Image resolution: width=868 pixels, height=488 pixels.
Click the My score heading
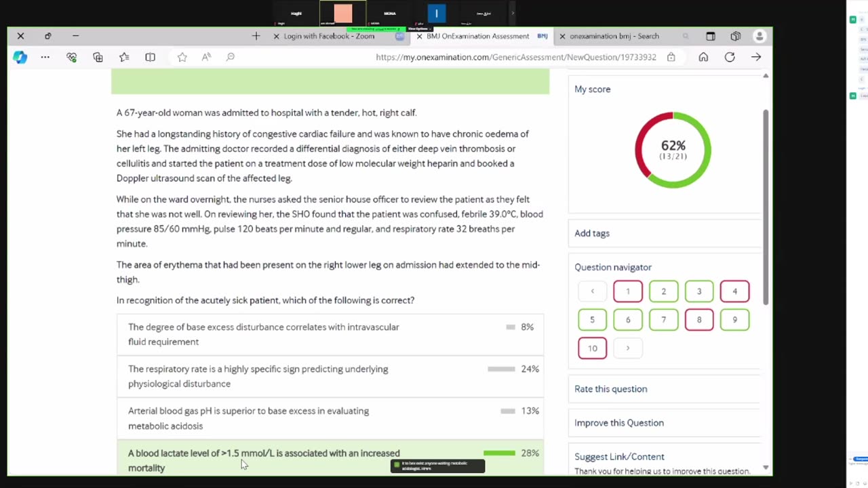(593, 89)
